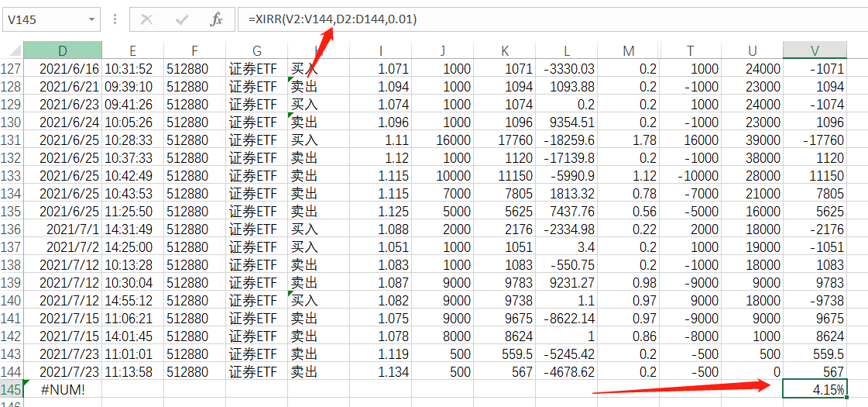Select column M header
868x407 pixels.
pyautogui.click(x=629, y=50)
